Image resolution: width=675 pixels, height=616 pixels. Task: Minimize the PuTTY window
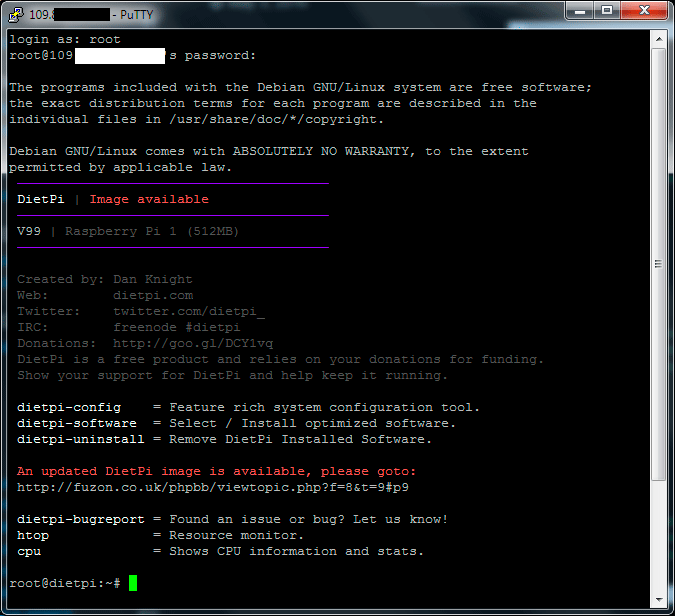pos(580,11)
